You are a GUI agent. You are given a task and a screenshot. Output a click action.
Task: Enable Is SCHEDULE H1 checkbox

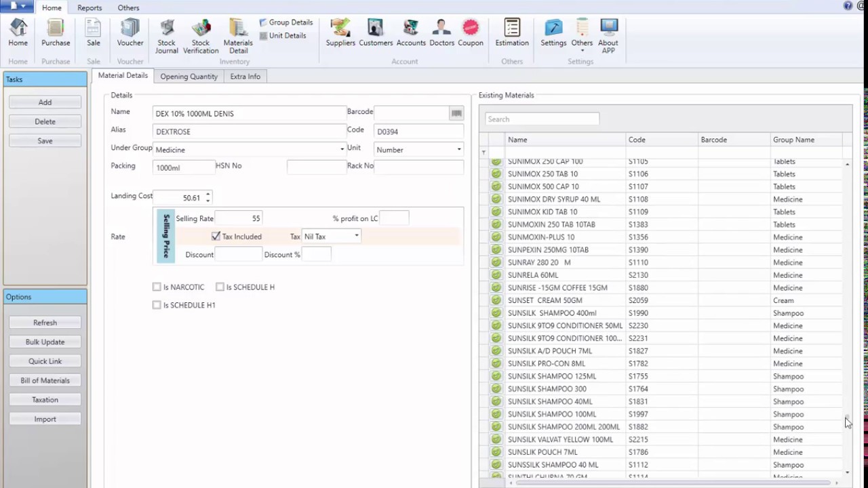tap(157, 305)
